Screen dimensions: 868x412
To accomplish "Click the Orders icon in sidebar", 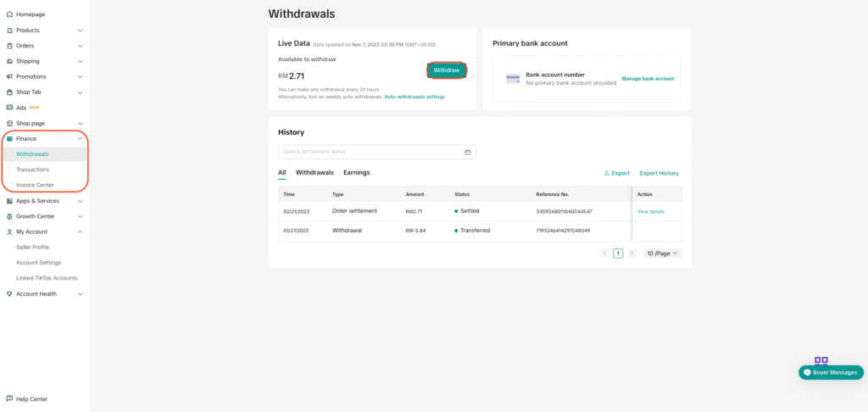I will (x=9, y=46).
